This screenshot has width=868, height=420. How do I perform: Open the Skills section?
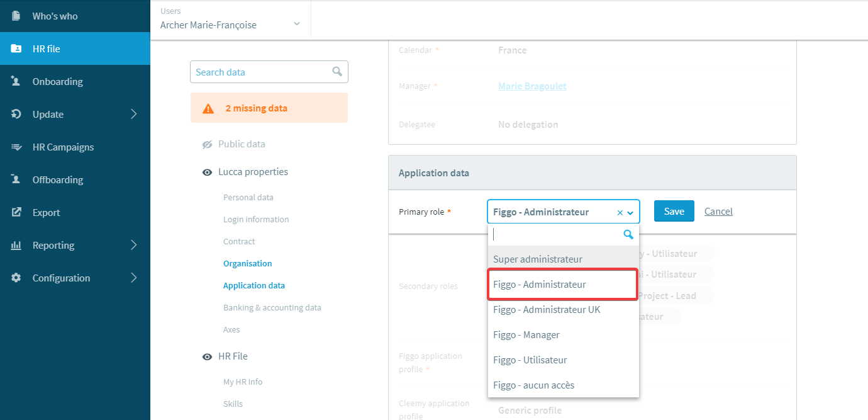point(233,404)
